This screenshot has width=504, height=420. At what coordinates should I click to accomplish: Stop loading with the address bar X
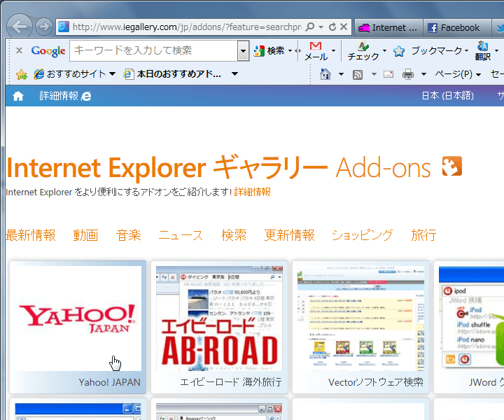click(x=344, y=27)
